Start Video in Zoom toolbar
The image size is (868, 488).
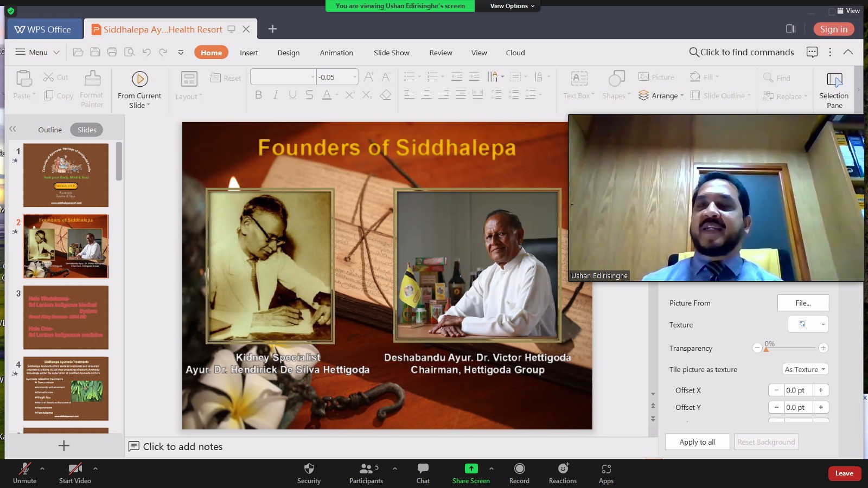coord(75,473)
